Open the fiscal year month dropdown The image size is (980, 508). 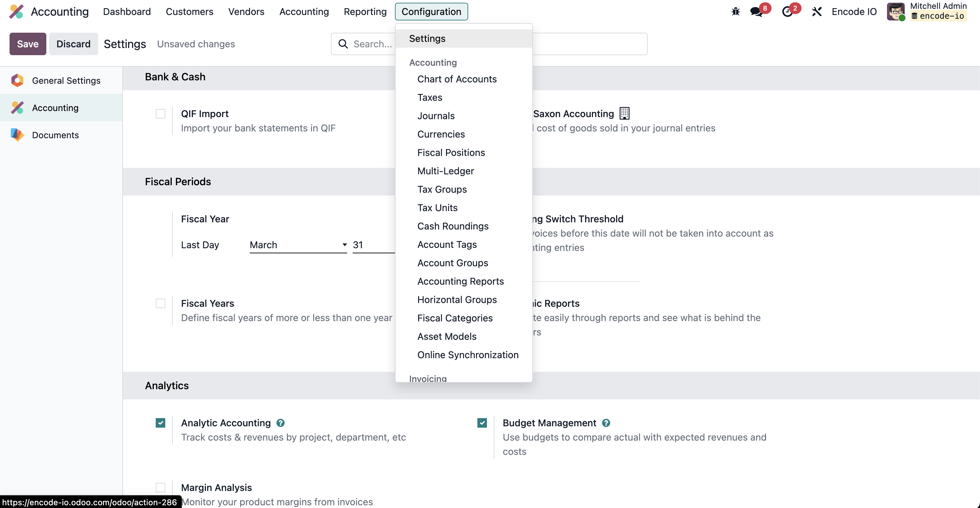tap(298, 245)
